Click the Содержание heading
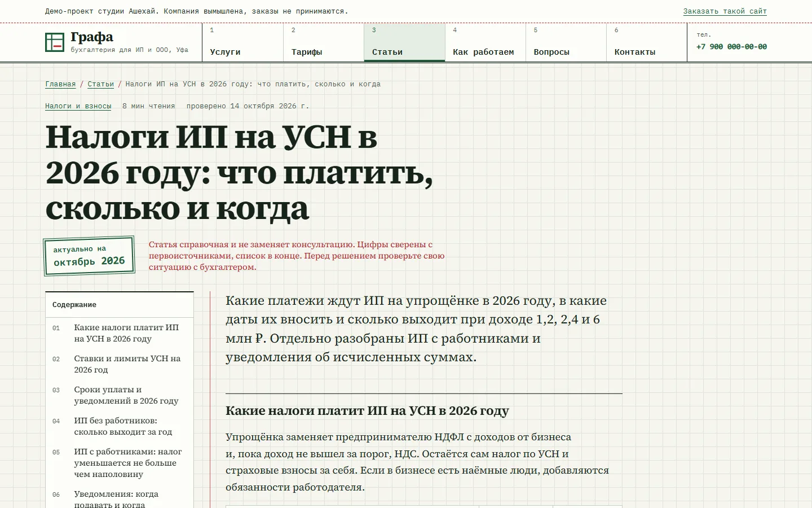This screenshot has width=812, height=508. pyautogui.click(x=74, y=305)
